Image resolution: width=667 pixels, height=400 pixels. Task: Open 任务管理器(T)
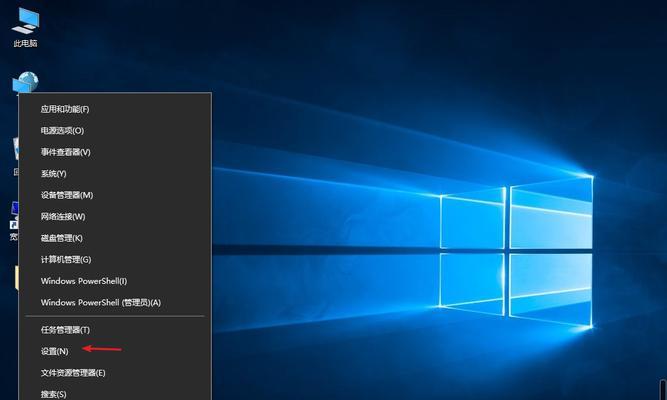115,330
